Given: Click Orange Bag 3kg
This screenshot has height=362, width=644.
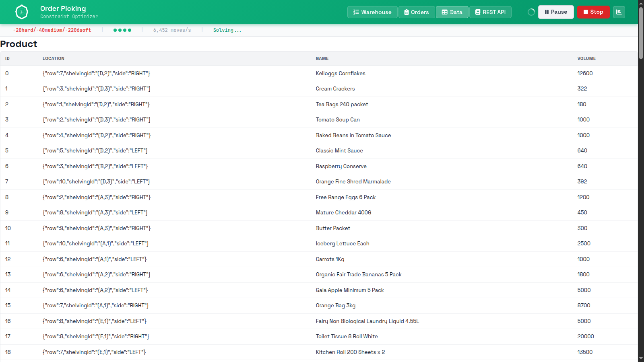Looking at the screenshot, I should pyautogui.click(x=336, y=305).
